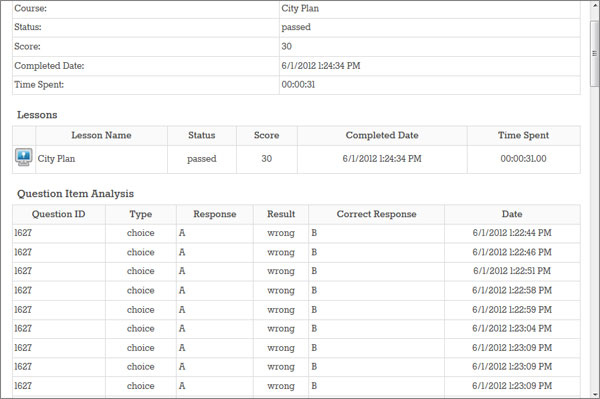Image resolution: width=600 pixels, height=399 pixels.
Task: Click the 'Course:' label
Action: tap(30, 8)
